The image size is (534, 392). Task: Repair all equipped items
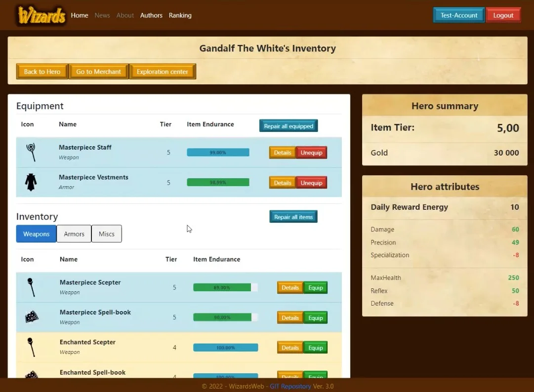288,126
